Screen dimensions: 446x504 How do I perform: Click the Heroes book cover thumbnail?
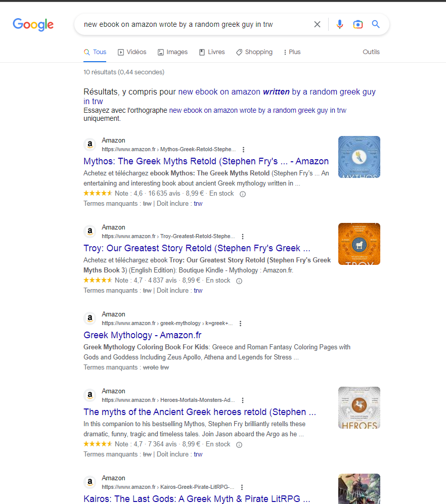[359, 407]
